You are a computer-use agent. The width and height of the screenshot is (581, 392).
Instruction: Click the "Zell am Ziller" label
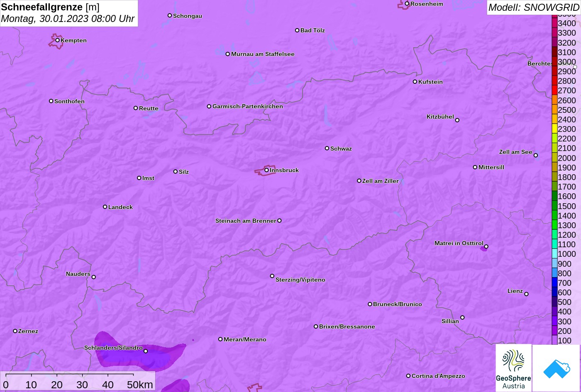click(x=381, y=181)
